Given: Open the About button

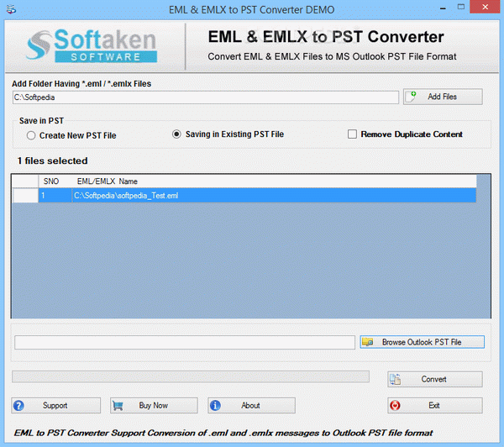Looking at the screenshot, I should pyautogui.click(x=251, y=406).
